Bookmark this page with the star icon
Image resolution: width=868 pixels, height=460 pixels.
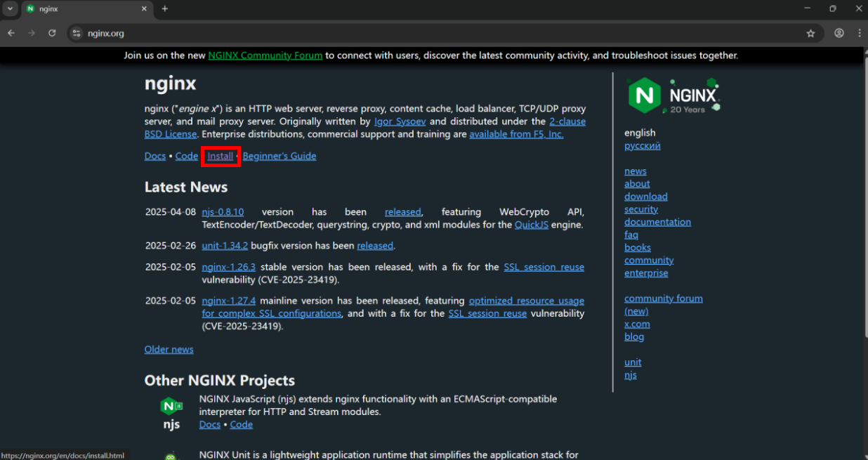click(810, 33)
